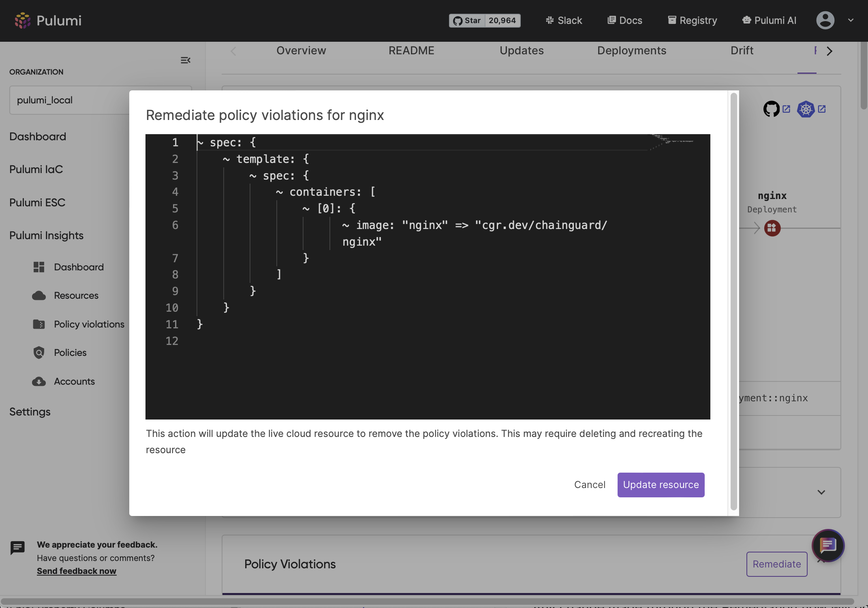Go to the main Dashboard in the sidebar
Image resolution: width=868 pixels, height=608 pixels.
pos(38,137)
